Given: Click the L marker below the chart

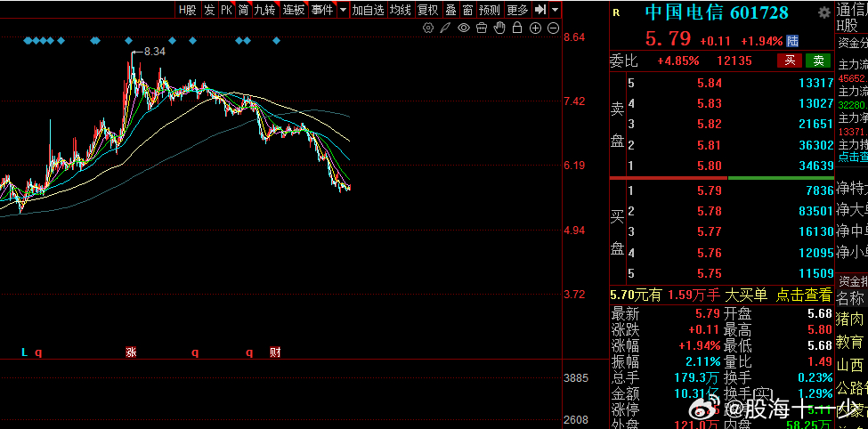Looking at the screenshot, I should (24, 352).
